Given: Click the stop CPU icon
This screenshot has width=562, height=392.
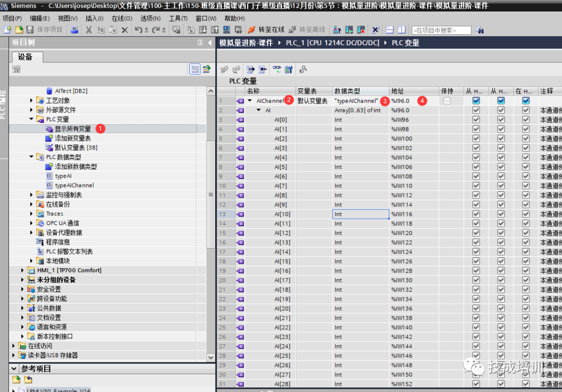Looking at the screenshot, I should pyautogui.click(x=361, y=30).
